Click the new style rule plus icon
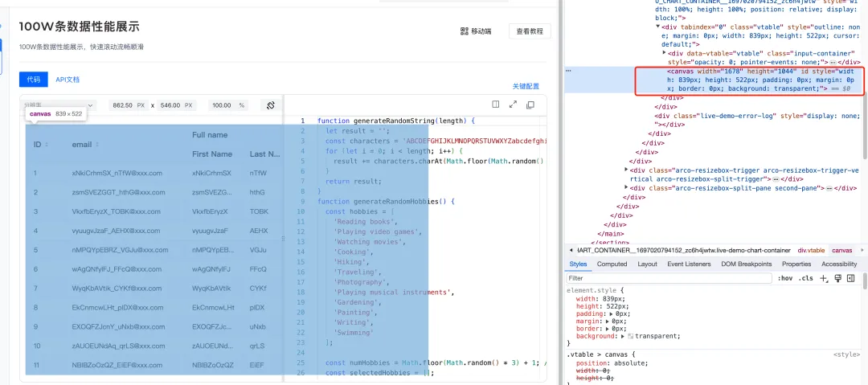The width and height of the screenshot is (868, 385). (x=824, y=278)
